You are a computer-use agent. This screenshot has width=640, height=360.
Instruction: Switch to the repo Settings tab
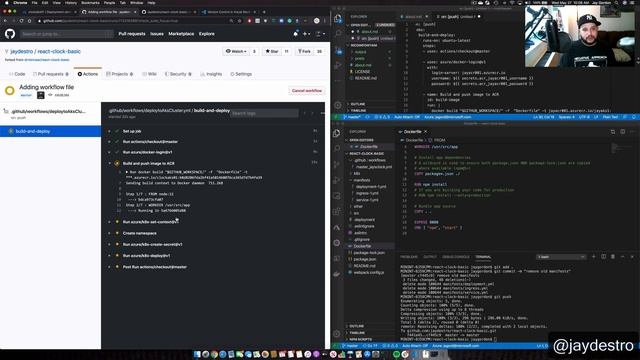tap(241, 74)
